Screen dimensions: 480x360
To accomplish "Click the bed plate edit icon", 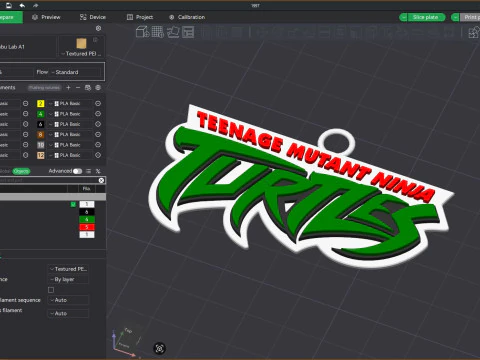I will tap(95, 40).
